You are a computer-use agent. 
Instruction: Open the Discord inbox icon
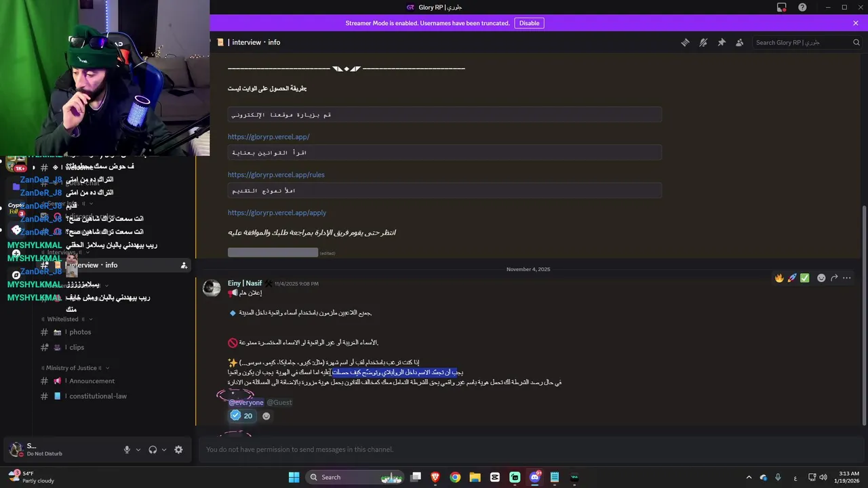coord(781,7)
